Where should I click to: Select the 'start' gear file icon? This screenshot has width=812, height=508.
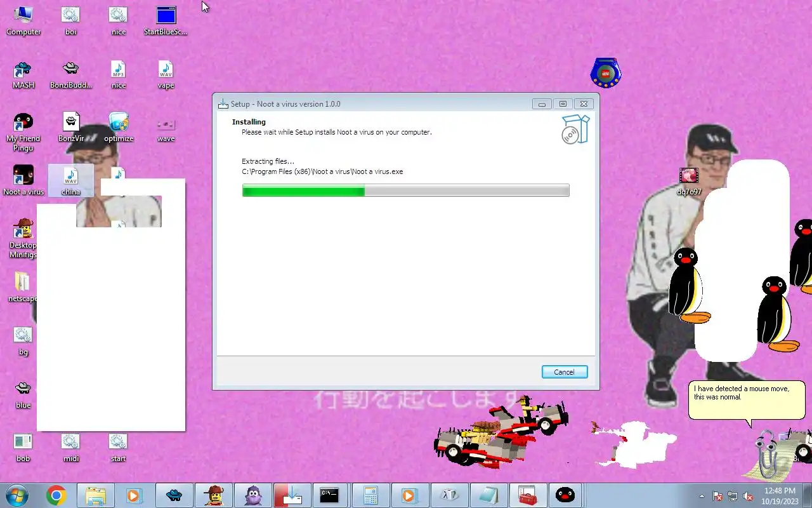click(119, 448)
